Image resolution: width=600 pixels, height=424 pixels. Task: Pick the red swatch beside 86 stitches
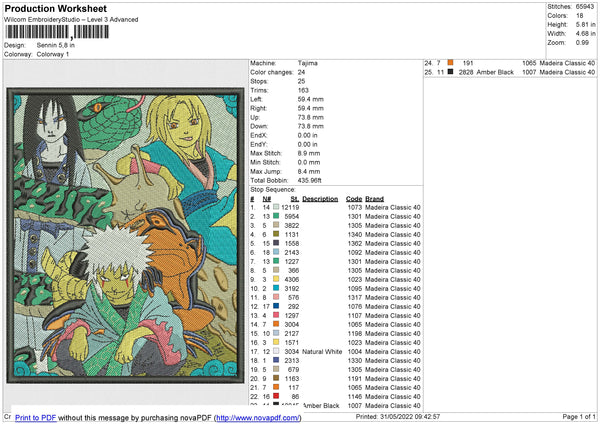click(x=276, y=396)
